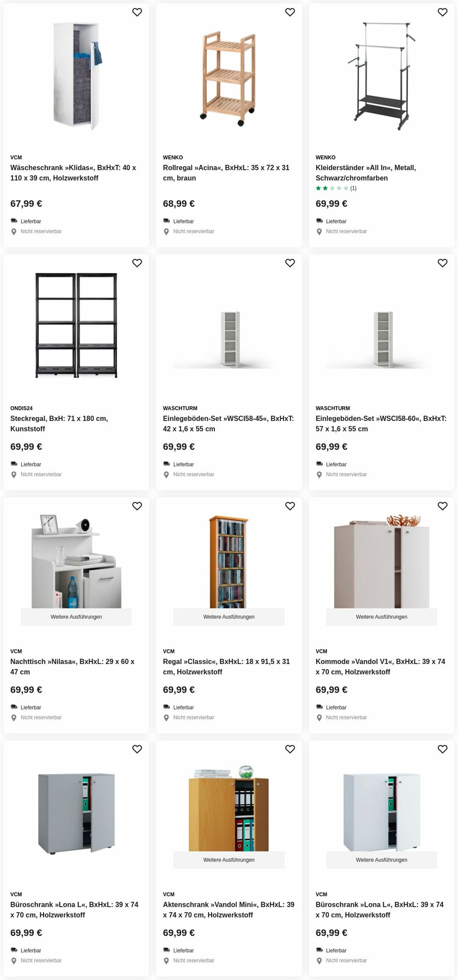Click Weitere Ausführungen under Aktenschrank Vandol Mini
This screenshot has width=458, height=980.
click(x=229, y=860)
